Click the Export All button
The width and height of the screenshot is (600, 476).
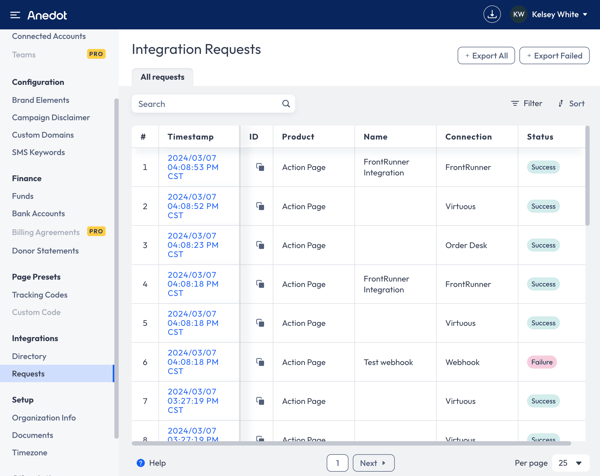486,56
